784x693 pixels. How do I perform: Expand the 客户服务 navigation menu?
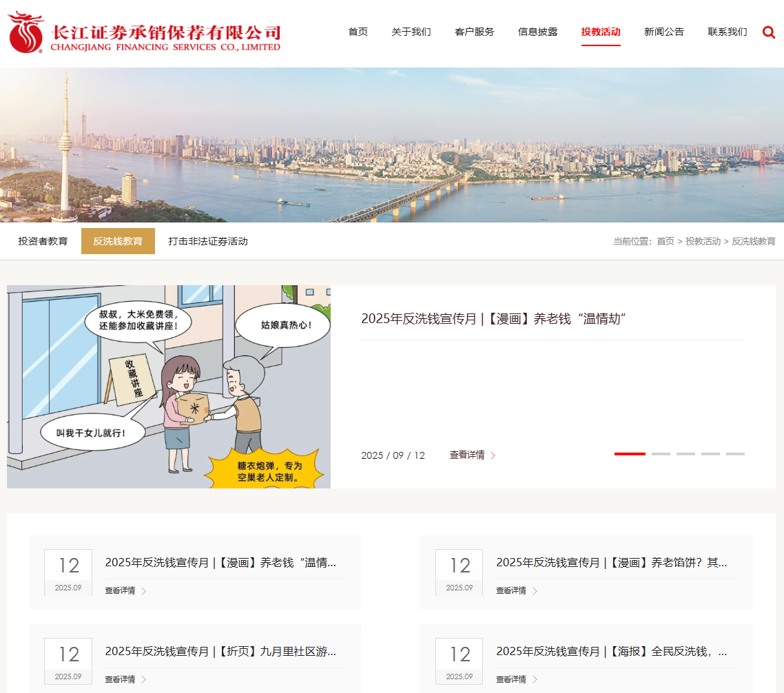coord(475,32)
